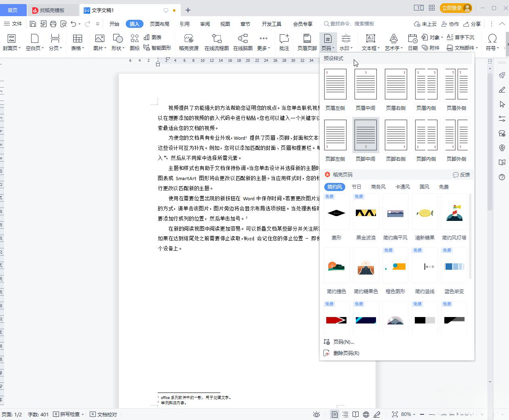Screen dimensions: 509x420
Task: Insert a 图片 picture
Action: pyautogui.click(x=99, y=42)
